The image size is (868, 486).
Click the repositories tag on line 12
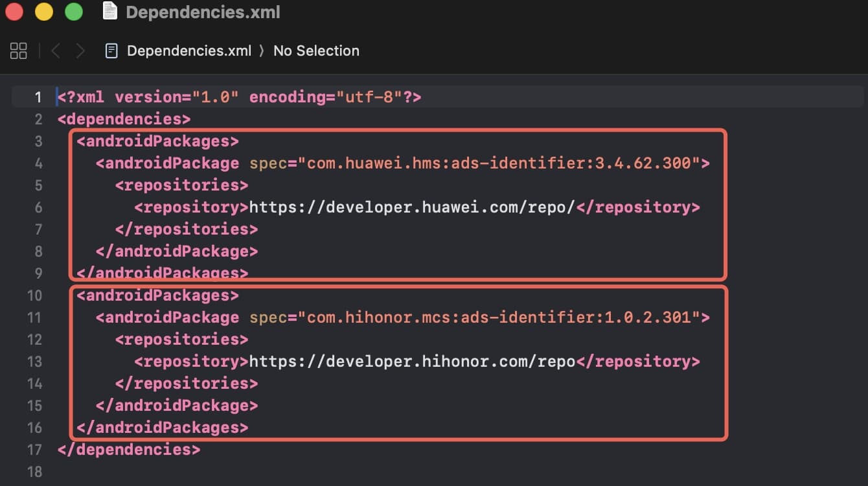[x=182, y=340]
